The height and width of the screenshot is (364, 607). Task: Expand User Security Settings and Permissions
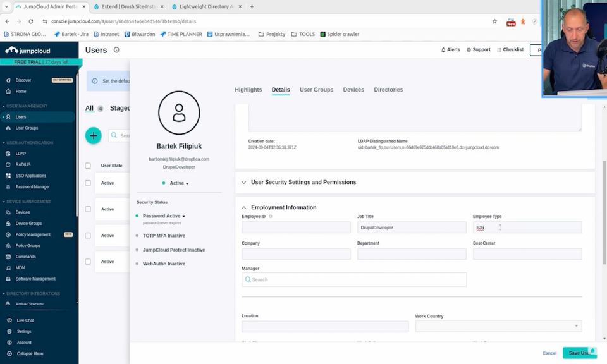[x=303, y=182]
